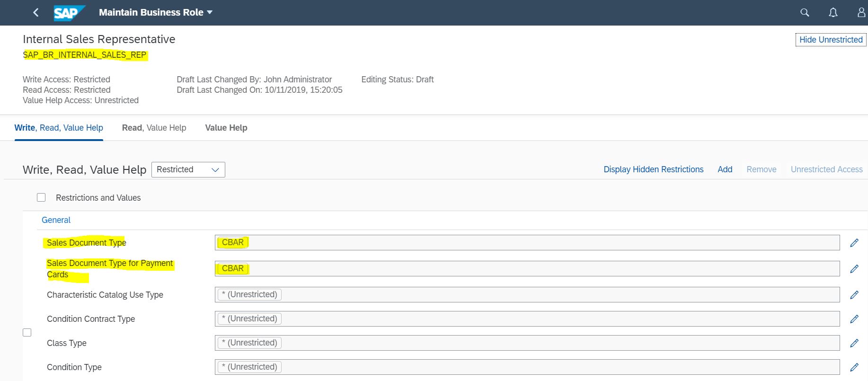The height and width of the screenshot is (381, 868).
Task: Switch to Read, Value Help tab
Action: [x=154, y=128]
